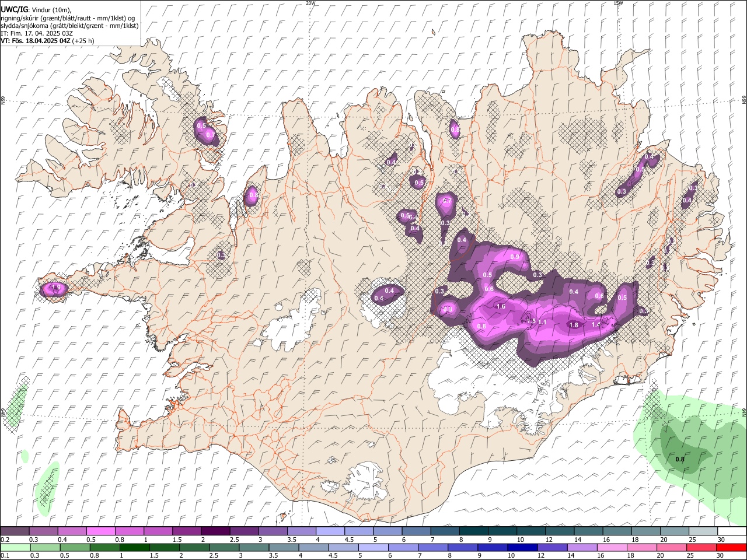
Task: Pick the 2 darkest purple swatch in the top legend row
Action: click(x=215, y=531)
